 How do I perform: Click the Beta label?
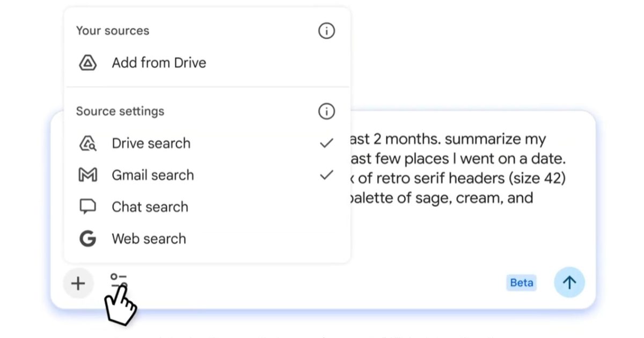(521, 282)
